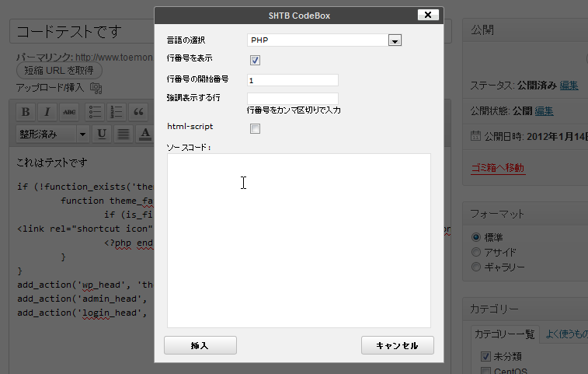
Task: Toggle underline formatting
Action: click(x=102, y=134)
